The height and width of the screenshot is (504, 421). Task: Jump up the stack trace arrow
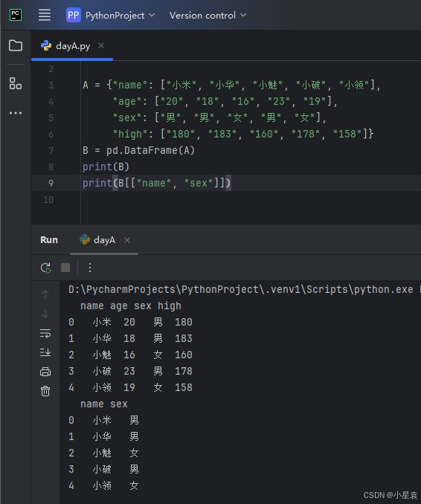click(x=45, y=294)
